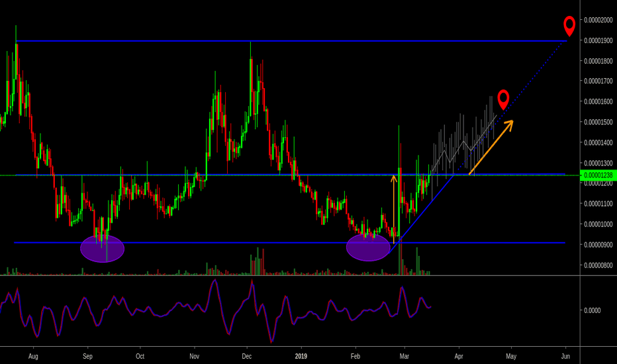Click the 0.00001800 price axis label
Image resolution: width=617 pixels, height=364 pixels.
click(x=598, y=61)
